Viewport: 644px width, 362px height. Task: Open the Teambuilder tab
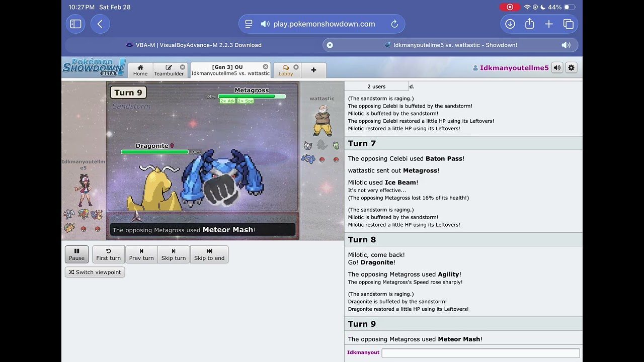click(x=169, y=70)
